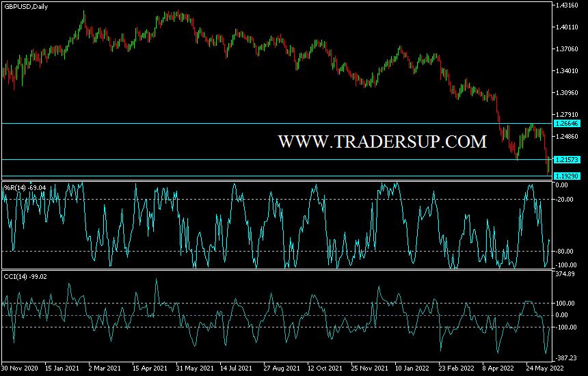Click the GBPUSD,Daily chart title

(26, 7)
